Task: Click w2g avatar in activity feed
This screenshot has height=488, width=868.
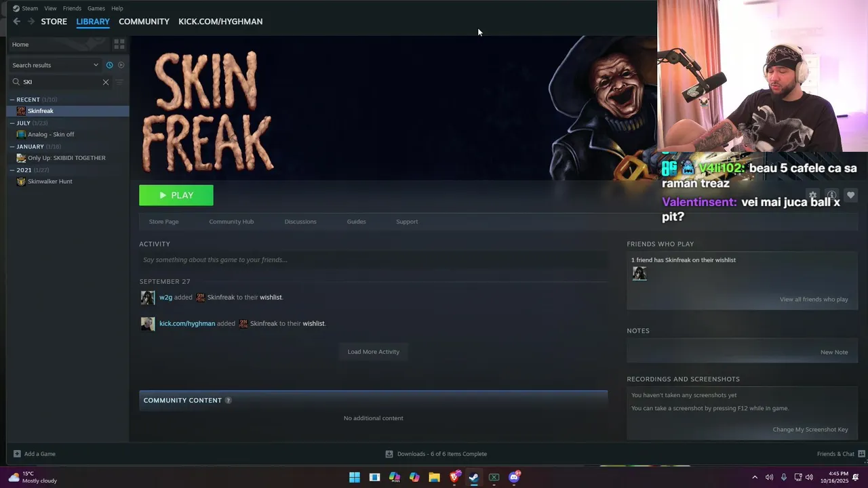Action: (148, 298)
